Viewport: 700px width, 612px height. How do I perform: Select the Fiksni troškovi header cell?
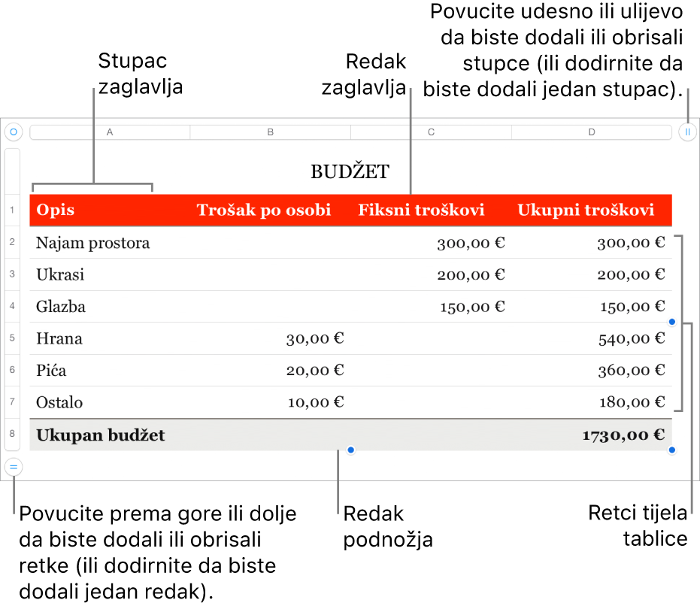point(432,210)
